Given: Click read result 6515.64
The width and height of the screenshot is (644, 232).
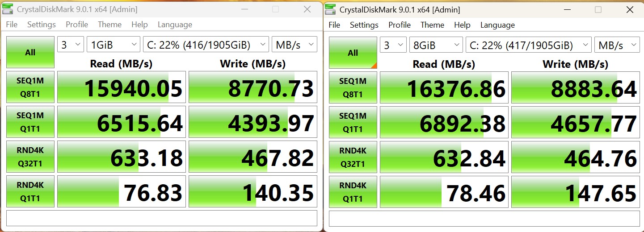Looking at the screenshot, I should click(x=122, y=122).
